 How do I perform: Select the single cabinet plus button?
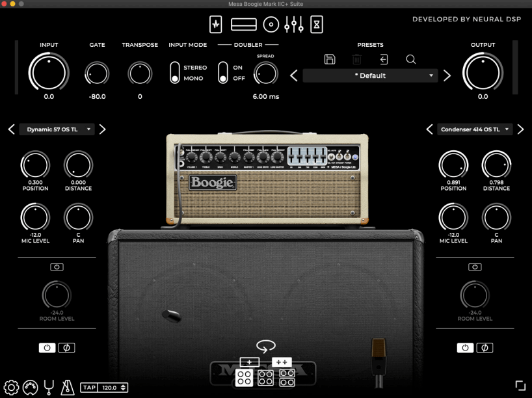pyautogui.click(x=249, y=362)
